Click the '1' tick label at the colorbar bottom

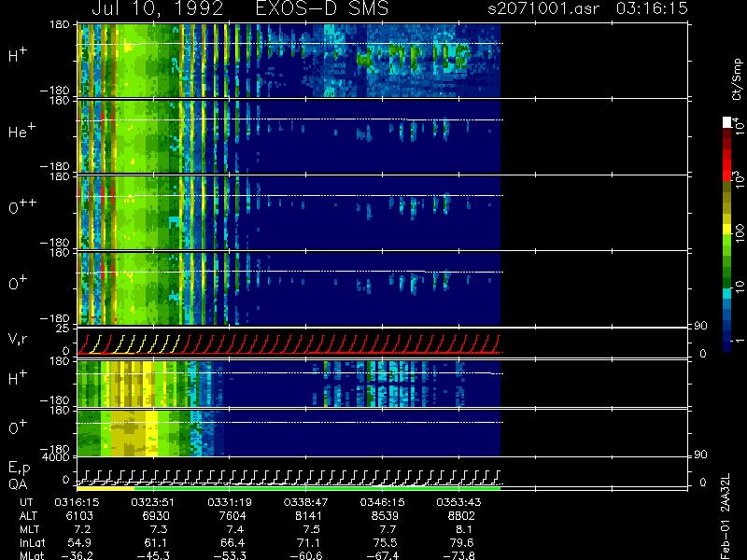click(x=739, y=341)
